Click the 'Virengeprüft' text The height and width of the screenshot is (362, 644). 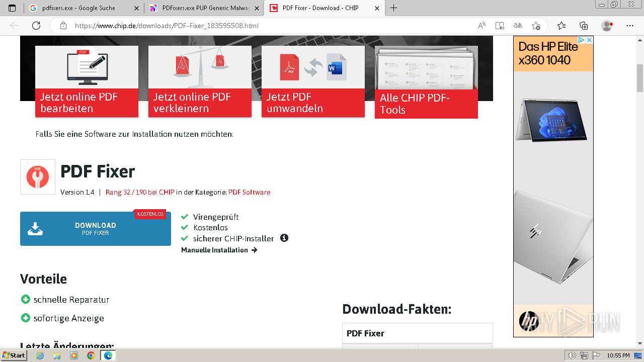(x=216, y=217)
